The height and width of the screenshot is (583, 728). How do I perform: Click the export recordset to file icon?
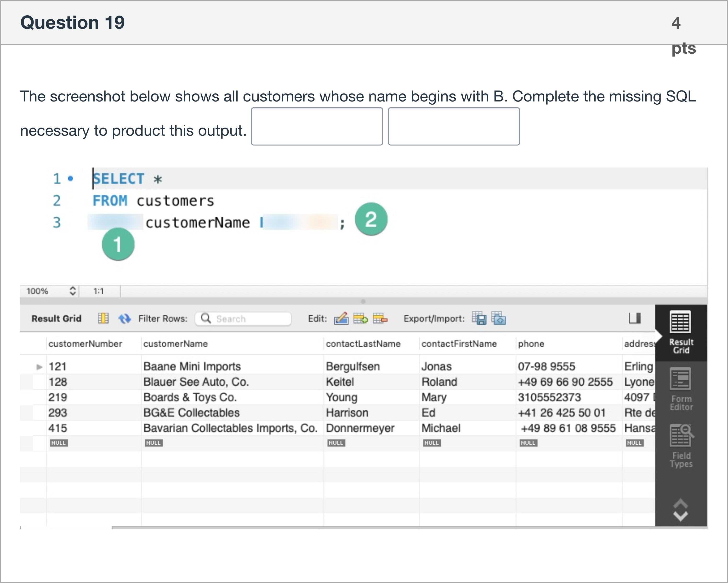tap(479, 318)
